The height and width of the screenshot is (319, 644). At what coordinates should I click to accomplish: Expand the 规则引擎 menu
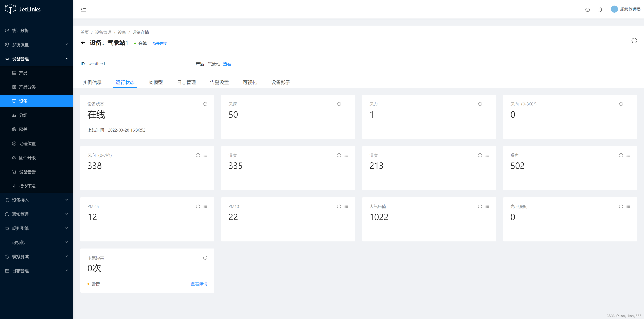(37, 228)
